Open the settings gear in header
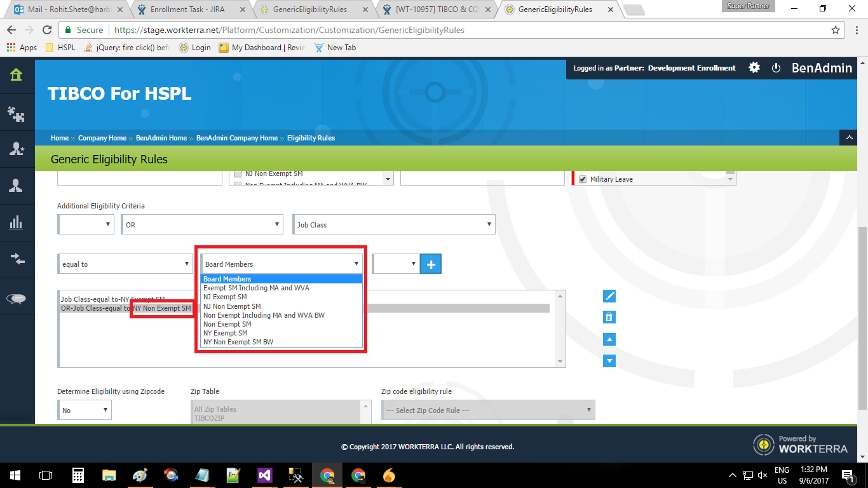 (754, 67)
